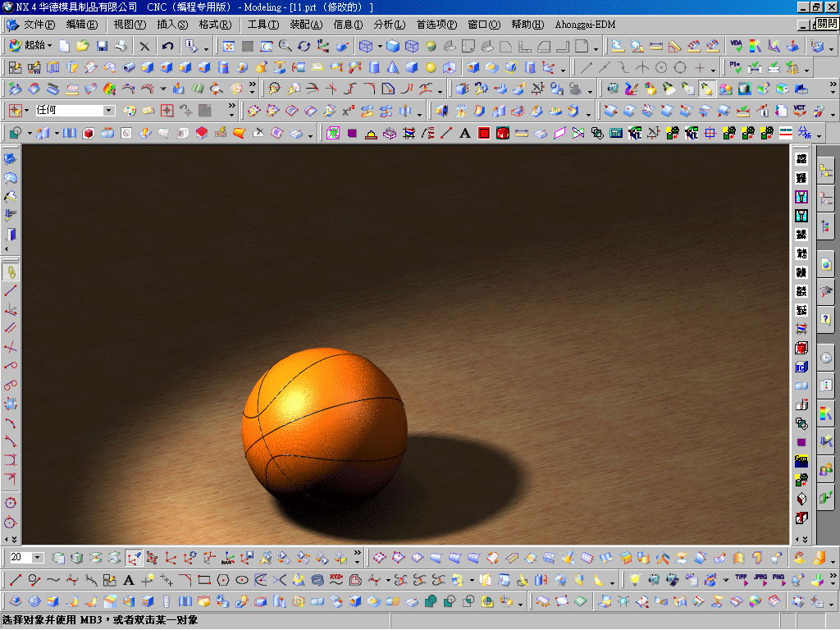Open the question mark help tab on resource bar
Viewport: 840px width, 630px height.
[825, 319]
